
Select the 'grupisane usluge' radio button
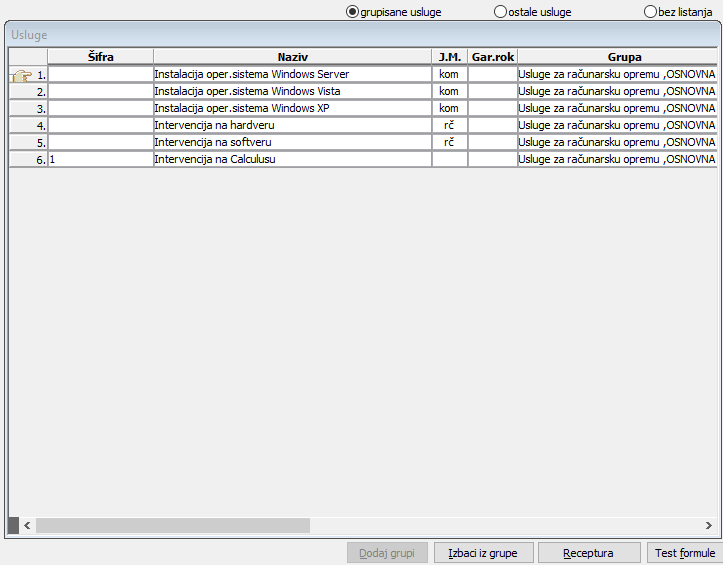point(351,12)
